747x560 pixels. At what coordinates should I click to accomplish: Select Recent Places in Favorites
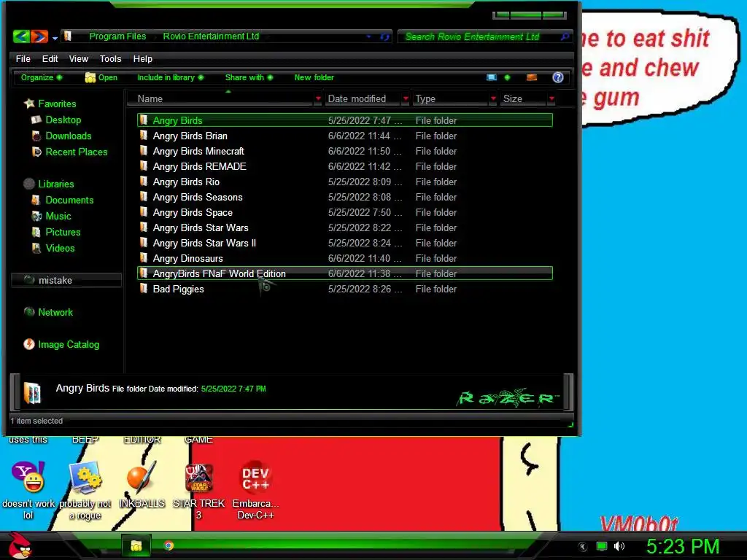[x=69, y=152]
